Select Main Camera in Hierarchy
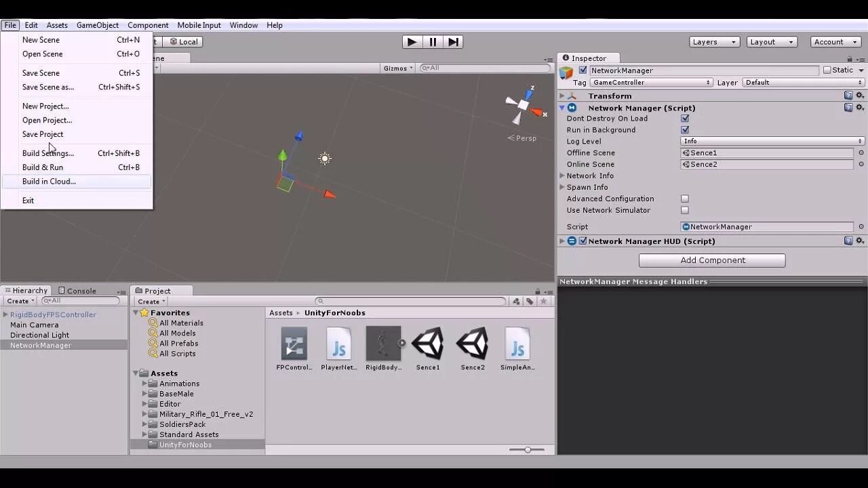868x488 pixels. point(34,325)
